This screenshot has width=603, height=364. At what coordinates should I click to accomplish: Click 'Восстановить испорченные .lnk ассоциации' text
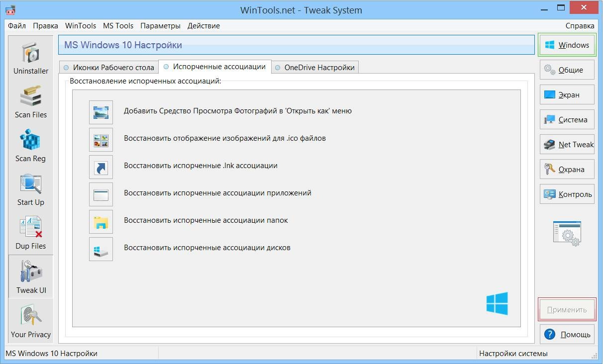pyautogui.click(x=201, y=166)
